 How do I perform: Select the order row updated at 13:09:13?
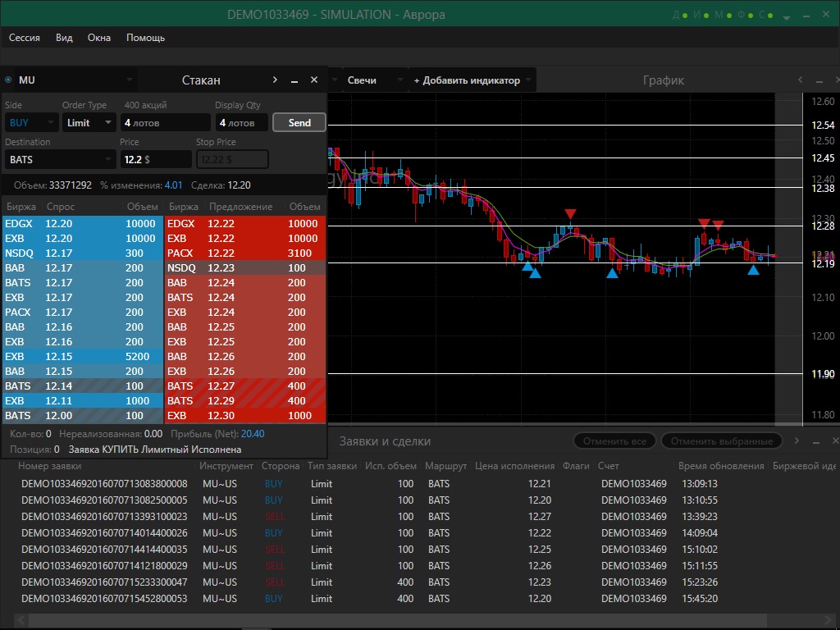[x=420, y=484]
